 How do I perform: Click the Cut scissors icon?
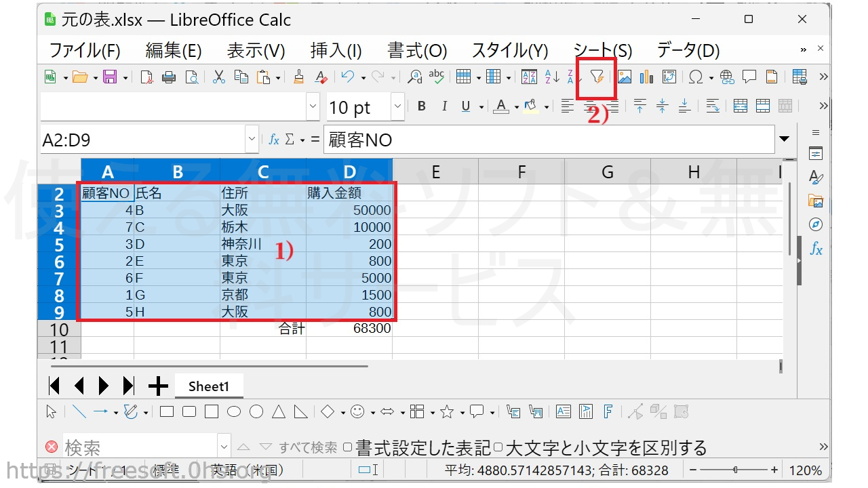[218, 77]
